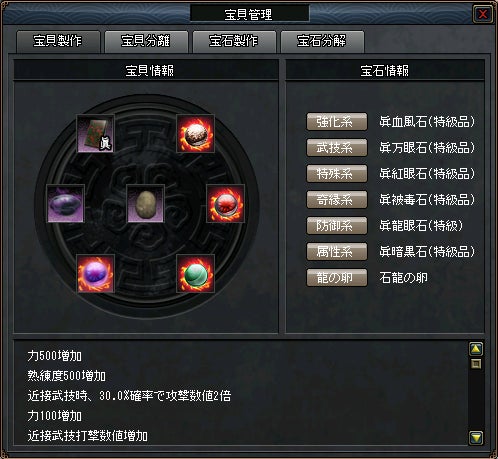
Task: Select the 属性系 button
Action: tap(337, 252)
